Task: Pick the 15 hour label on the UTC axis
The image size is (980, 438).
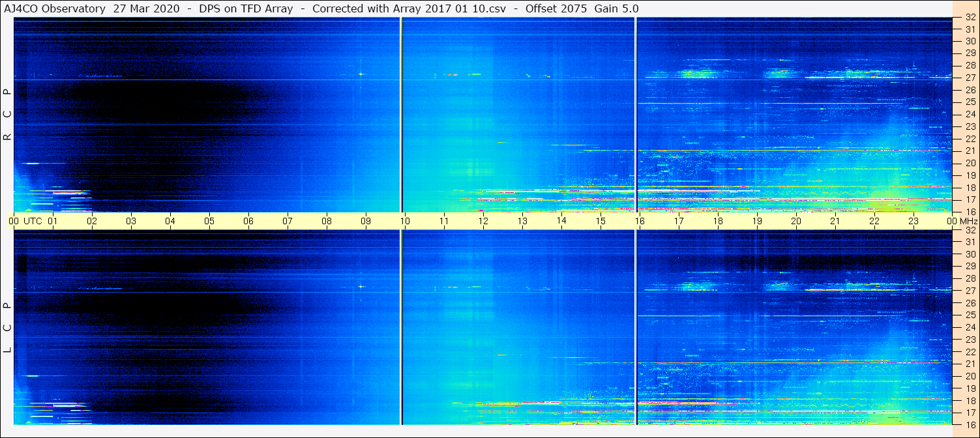Action: 601,221
